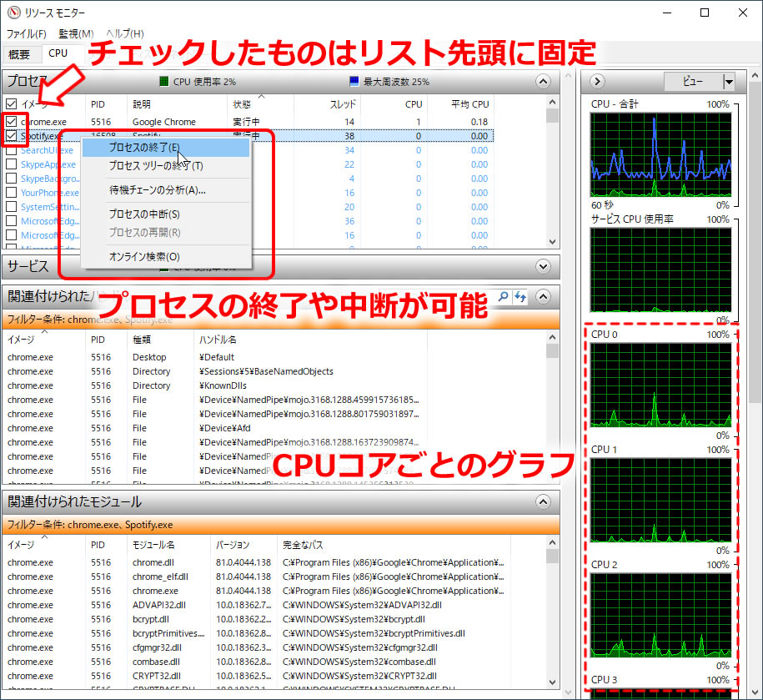Collapse the graph pane with arrow button
763x700 pixels.
tap(597, 81)
